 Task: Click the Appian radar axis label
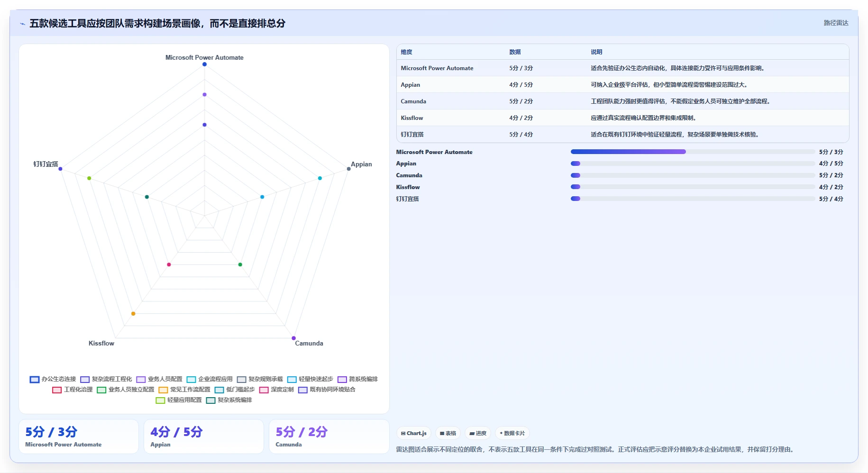[361, 164]
